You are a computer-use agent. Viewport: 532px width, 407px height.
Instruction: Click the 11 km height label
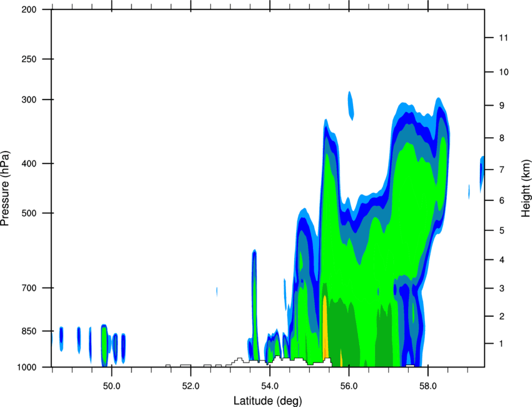coord(503,38)
